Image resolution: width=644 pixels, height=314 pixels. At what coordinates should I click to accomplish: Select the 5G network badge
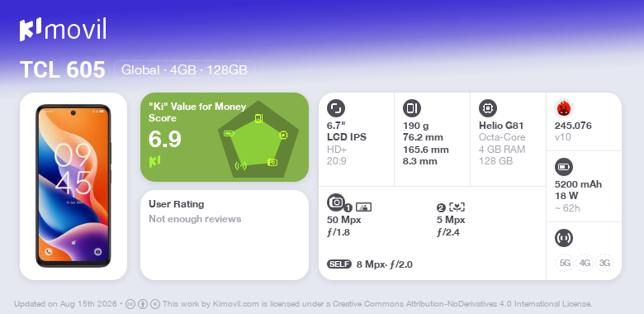565,263
